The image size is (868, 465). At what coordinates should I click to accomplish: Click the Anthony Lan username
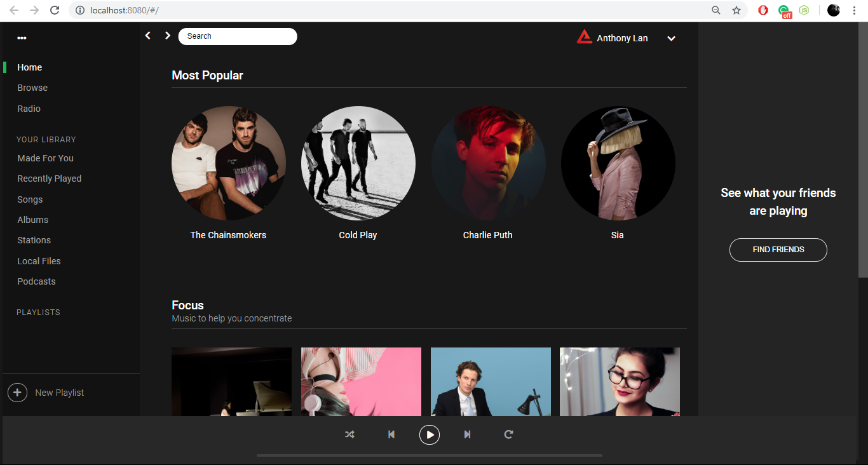pos(622,38)
